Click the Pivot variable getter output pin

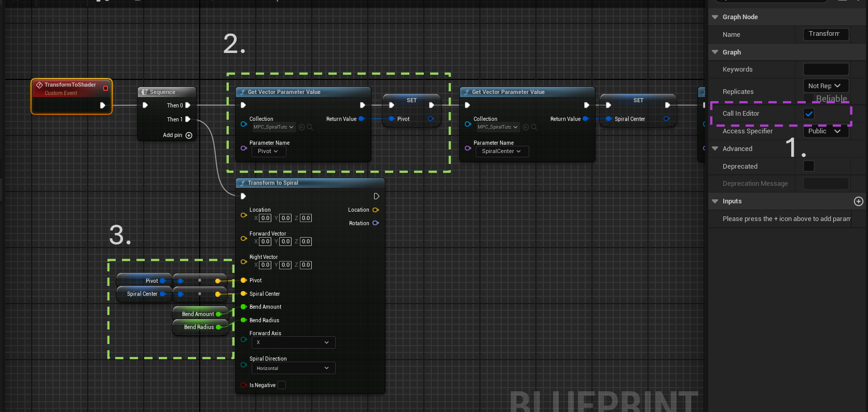[x=162, y=281]
